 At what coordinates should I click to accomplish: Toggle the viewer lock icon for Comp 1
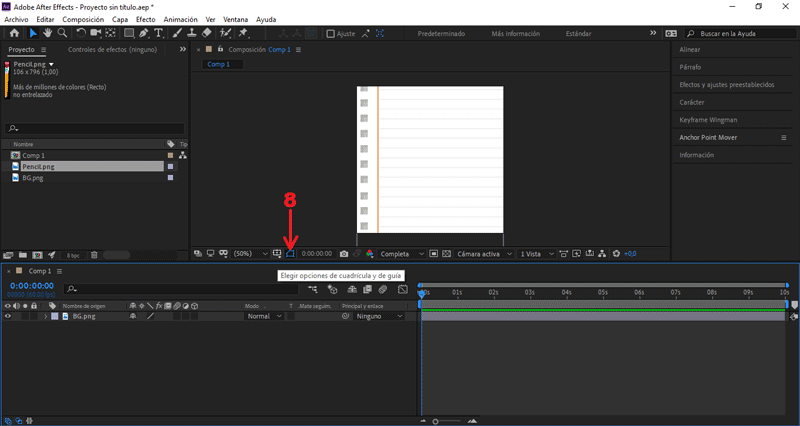(x=220, y=49)
